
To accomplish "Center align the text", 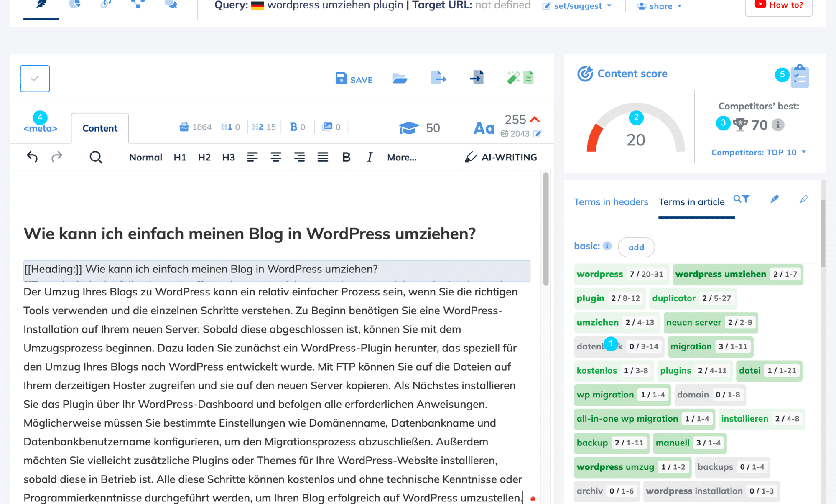I will [x=275, y=157].
